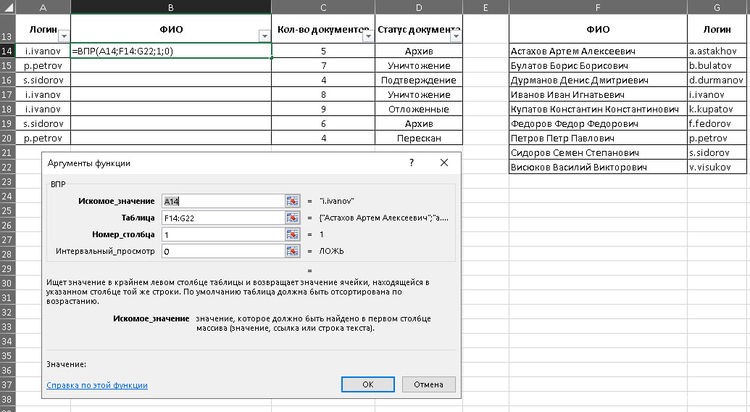Select column E header
750x412 pixels.
point(486,7)
